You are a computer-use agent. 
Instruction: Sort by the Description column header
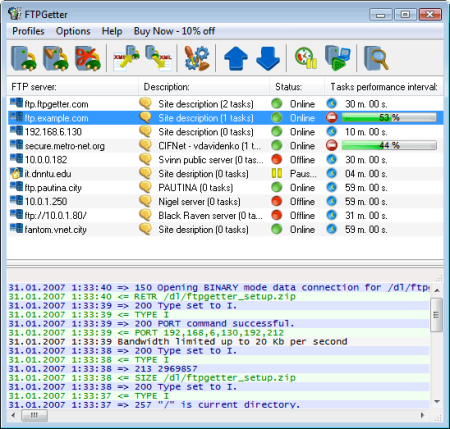(x=204, y=87)
